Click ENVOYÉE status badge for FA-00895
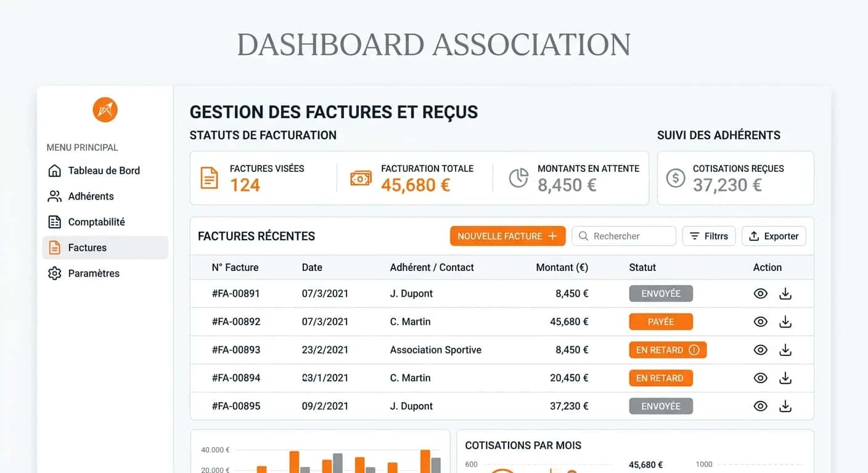This screenshot has height=473, width=868. (661, 406)
